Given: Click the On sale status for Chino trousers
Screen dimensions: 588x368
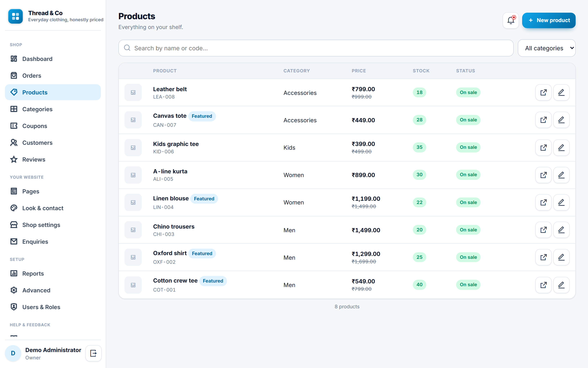Looking at the screenshot, I should click(x=468, y=230).
